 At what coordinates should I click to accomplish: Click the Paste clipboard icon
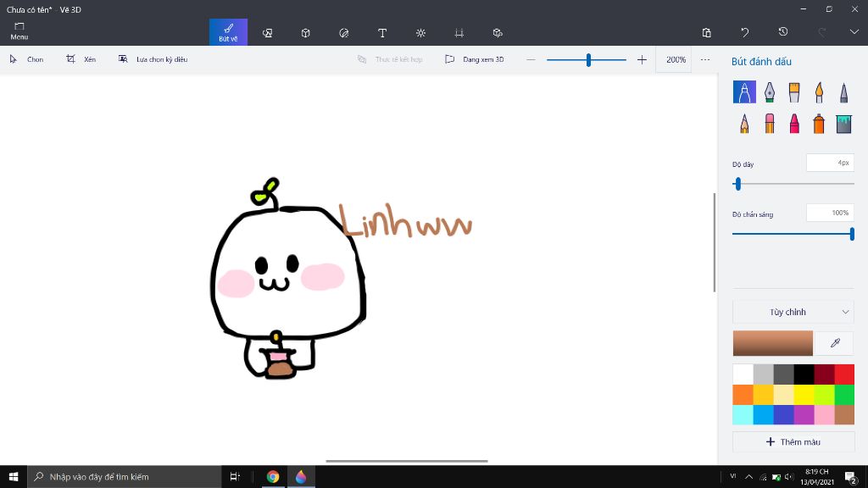(706, 32)
